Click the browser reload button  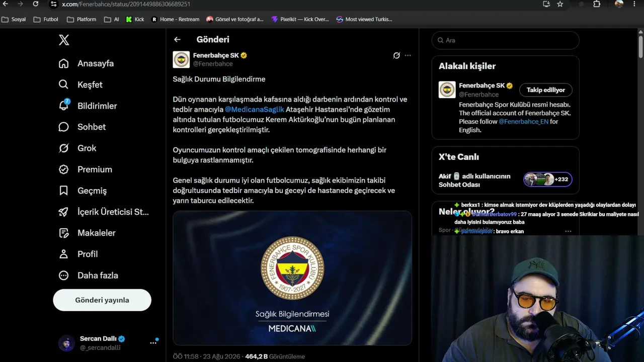tap(36, 4)
